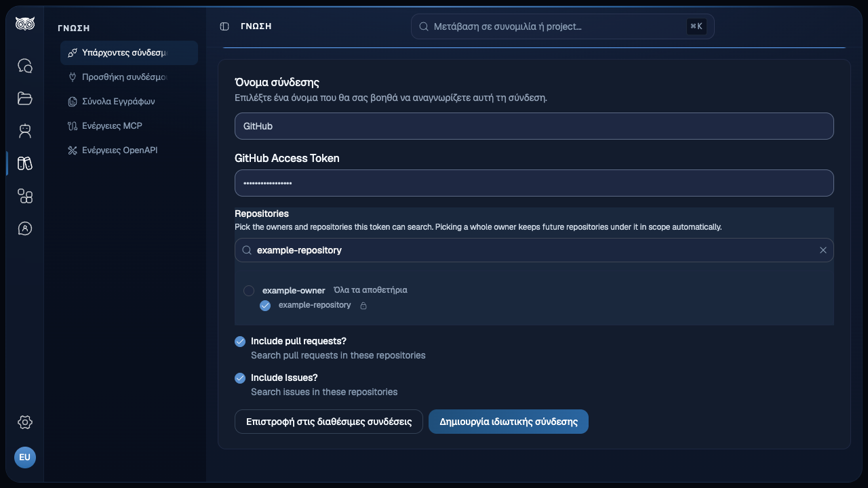Clear the repository search with X

[823, 250]
